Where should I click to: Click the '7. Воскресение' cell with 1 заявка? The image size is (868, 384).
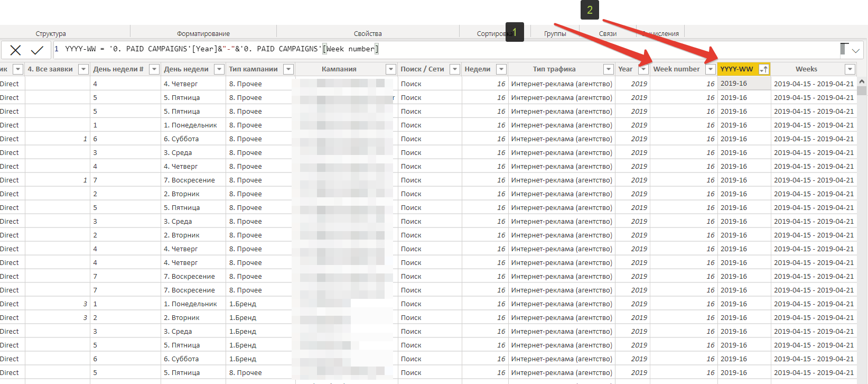pyautogui.click(x=193, y=180)
